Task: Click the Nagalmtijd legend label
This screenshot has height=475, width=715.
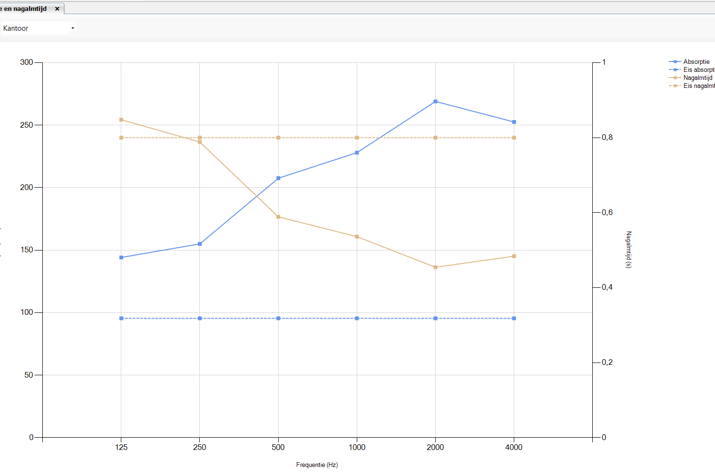Action: pos(698,78)
